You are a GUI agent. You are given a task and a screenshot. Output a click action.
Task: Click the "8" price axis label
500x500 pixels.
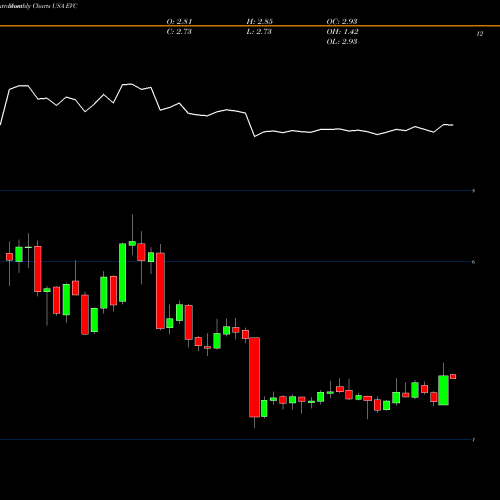coord(474,191)
